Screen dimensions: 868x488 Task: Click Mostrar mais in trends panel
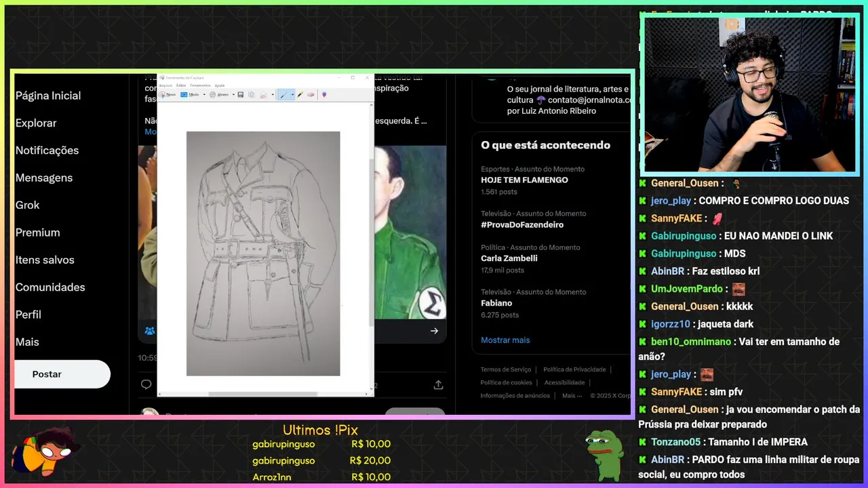(x=505, y=340)
